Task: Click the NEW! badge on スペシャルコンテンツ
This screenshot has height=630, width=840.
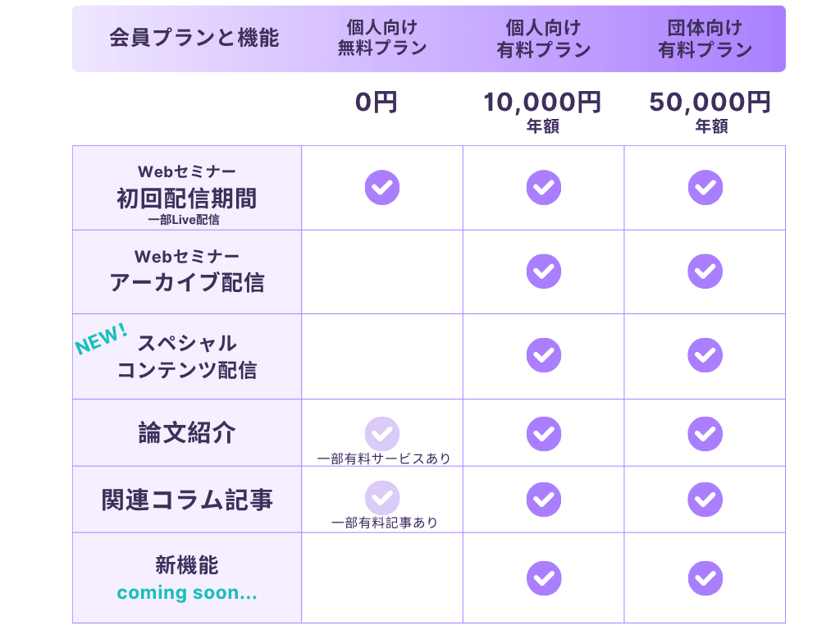Action: click(101, 339)
